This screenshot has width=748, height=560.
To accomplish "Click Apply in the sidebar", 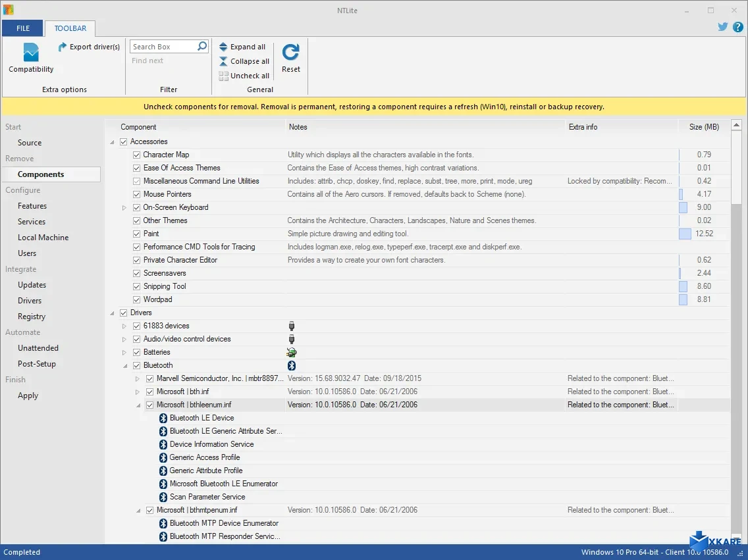I will tap(28, 395).
